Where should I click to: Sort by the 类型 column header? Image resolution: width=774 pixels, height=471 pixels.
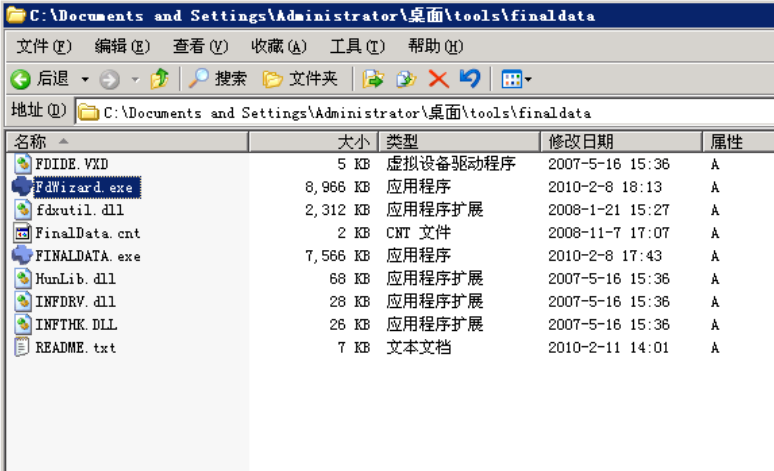pos(459,142)
